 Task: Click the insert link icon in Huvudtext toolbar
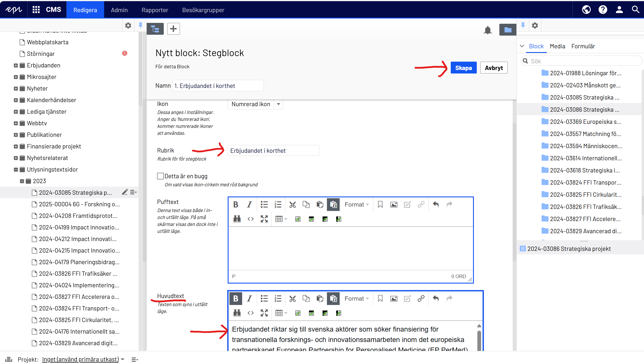(421, 299)
